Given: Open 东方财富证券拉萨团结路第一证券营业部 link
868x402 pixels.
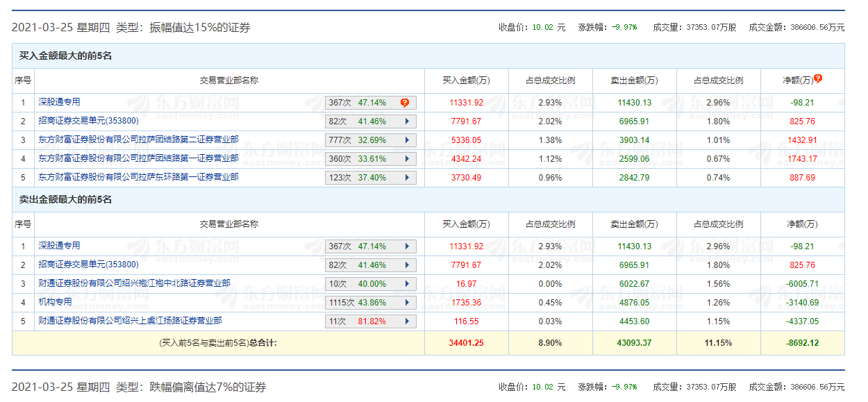Looking at the screenshot, I should tap(138, 158).
